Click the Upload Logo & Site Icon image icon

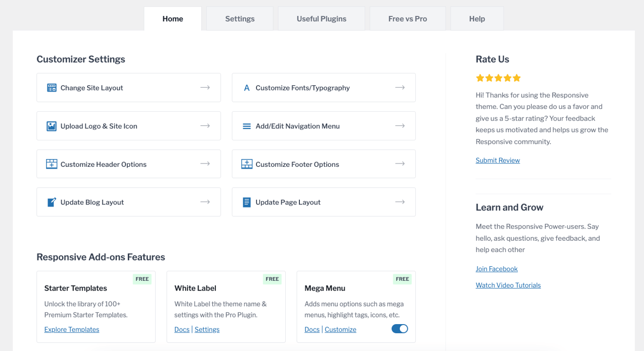click(51, 126)
